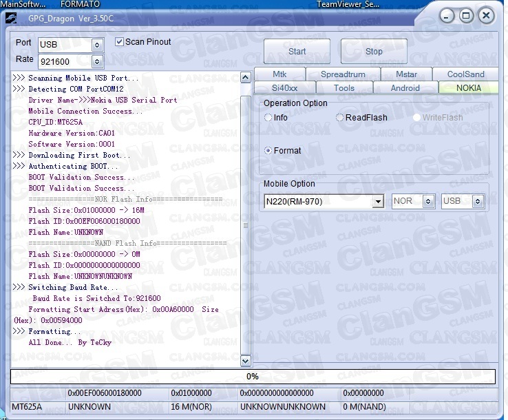508x420 pixels.
Task: Click the TeamViewer_Se... item in the top bar
Action: click(x=348, y=4)
